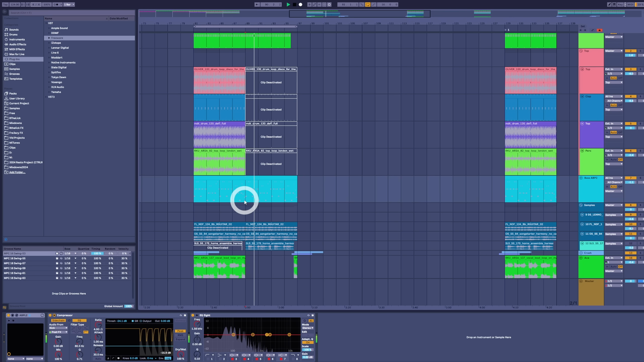Open the Audio From Kick dropdown
Image resolution: width=644 pixels, height=362 pixels.
click(58, 328)
